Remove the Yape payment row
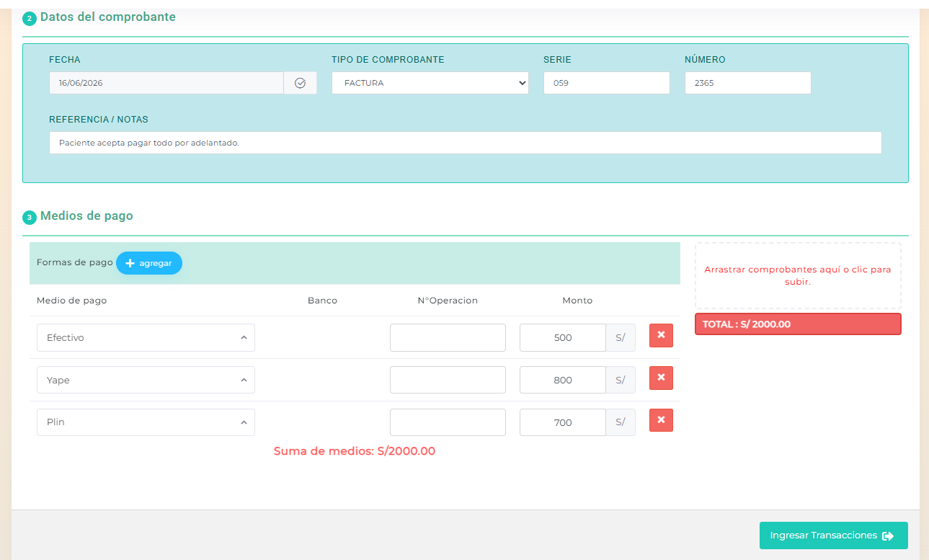 coord(661,378)
